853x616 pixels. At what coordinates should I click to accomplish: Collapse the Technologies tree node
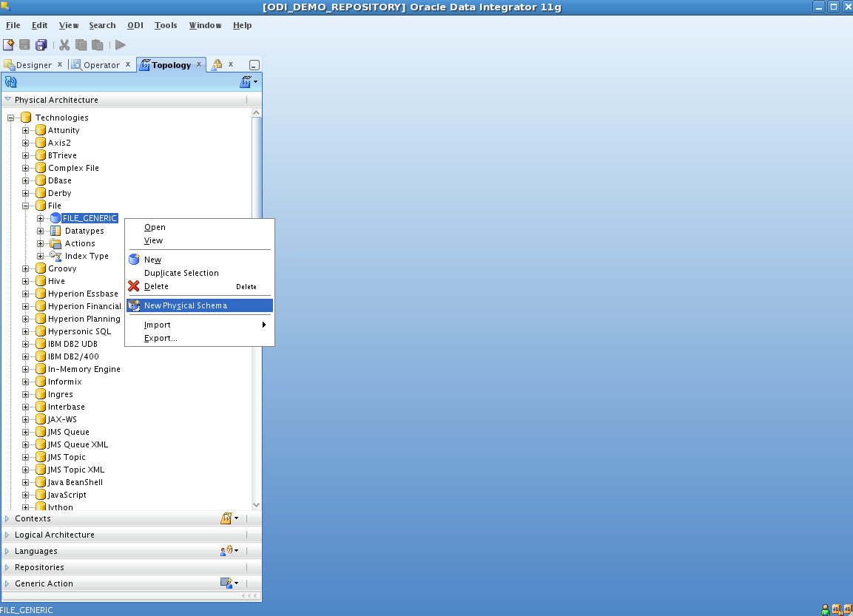10,118
